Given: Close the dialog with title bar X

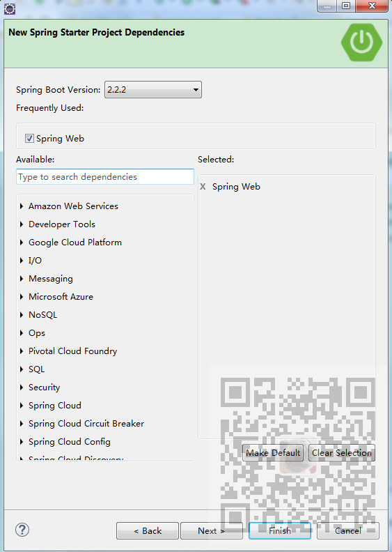Looking at the screenshot, I should pos(372,6).
